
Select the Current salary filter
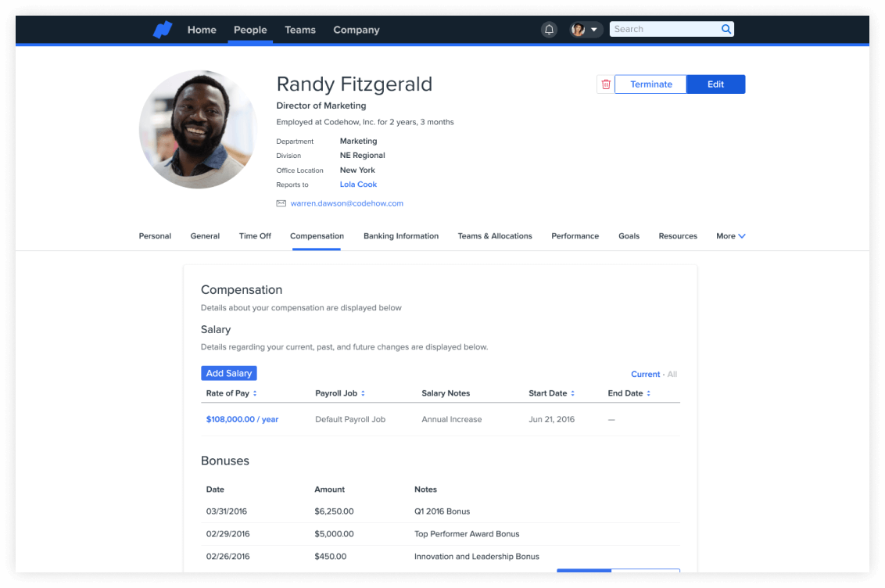coord(645,375)
